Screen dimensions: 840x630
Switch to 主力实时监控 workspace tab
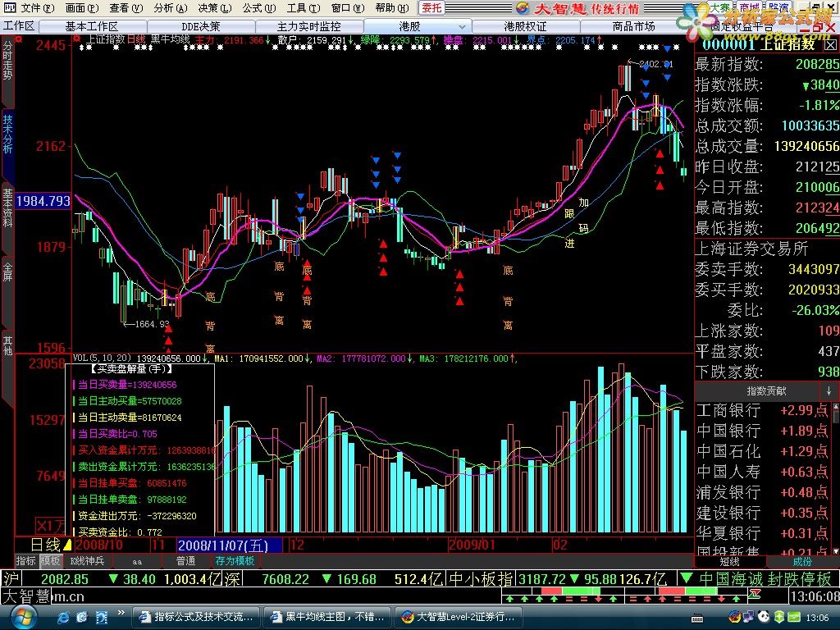click(309, 26)
